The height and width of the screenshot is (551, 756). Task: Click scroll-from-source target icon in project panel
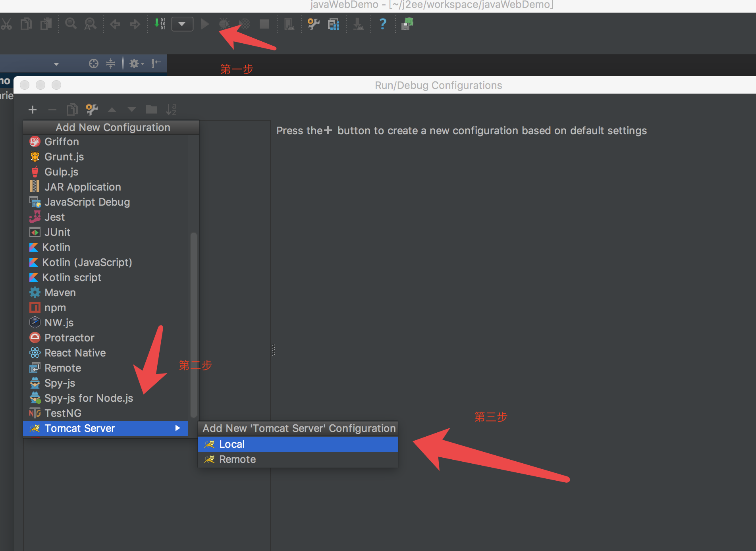(93, 64)
